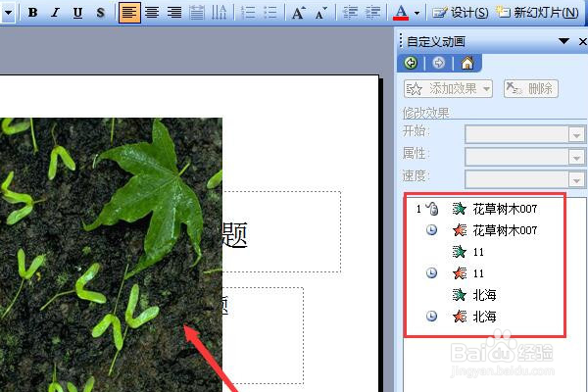Toggle bold formatting
This screenshot has width=588, height=392.
(32, 13)
